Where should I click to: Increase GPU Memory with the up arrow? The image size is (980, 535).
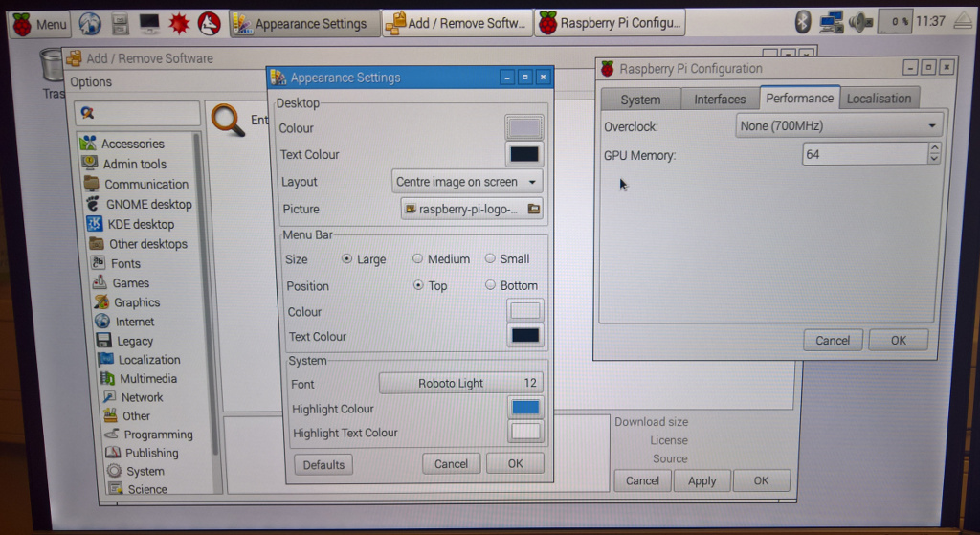tap(934, 148)
